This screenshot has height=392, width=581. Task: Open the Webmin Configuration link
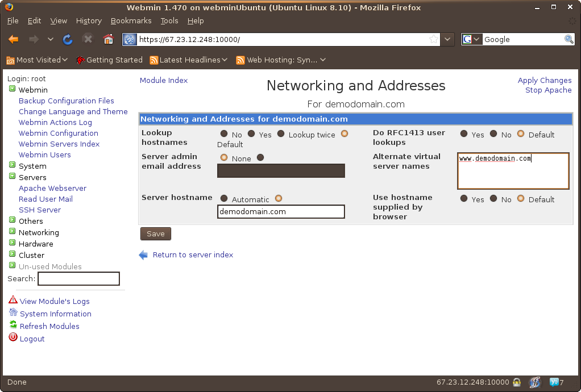(x=59, y=133)
